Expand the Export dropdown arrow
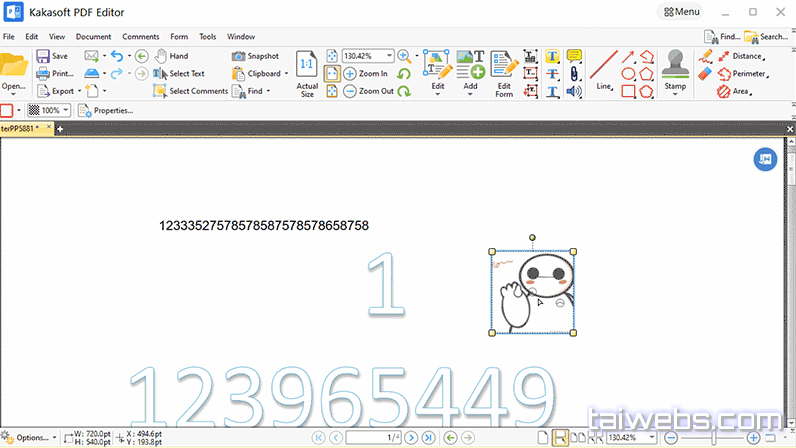This screenshot has height=448, width=796. point(82,91)
